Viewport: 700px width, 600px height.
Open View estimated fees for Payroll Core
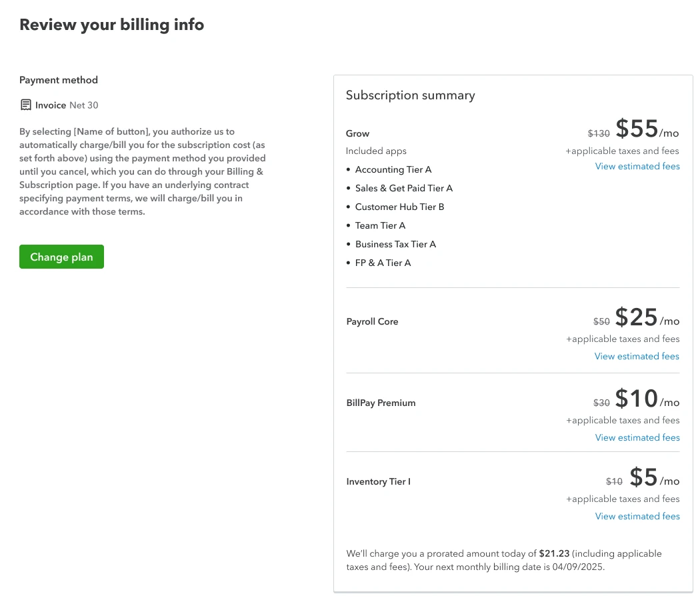(637, 356)
